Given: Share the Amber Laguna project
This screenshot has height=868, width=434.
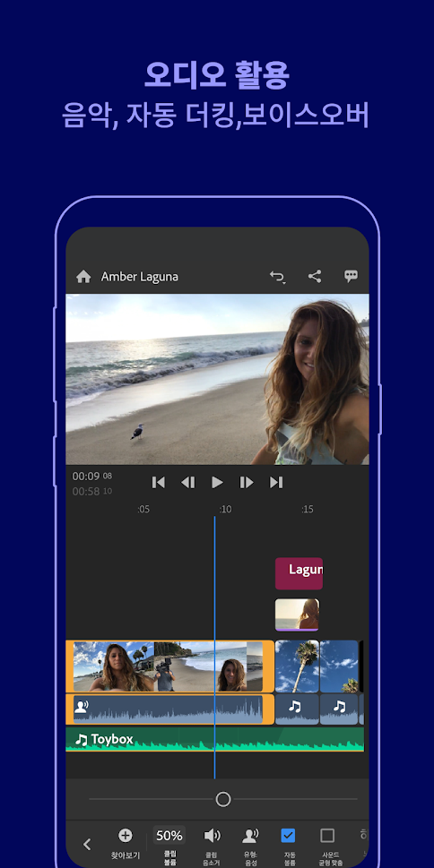Looking at the screenshot, I should 315,276.
